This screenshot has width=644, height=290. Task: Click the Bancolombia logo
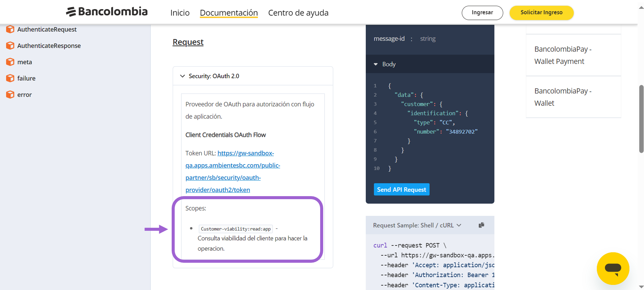107,12
